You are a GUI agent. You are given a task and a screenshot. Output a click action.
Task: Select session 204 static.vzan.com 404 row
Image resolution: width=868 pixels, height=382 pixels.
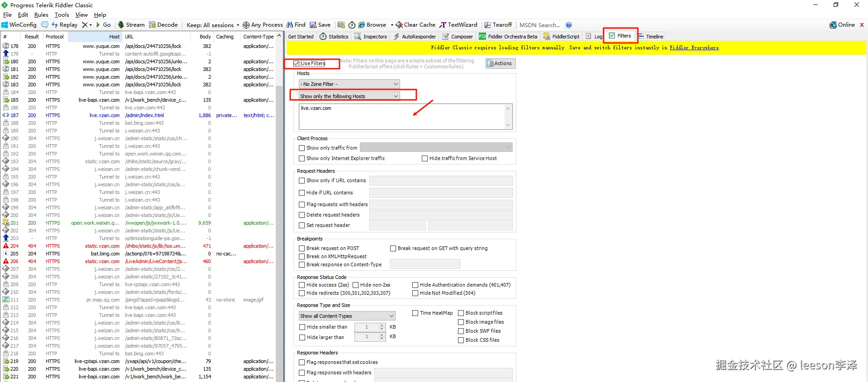click(138, 246)
